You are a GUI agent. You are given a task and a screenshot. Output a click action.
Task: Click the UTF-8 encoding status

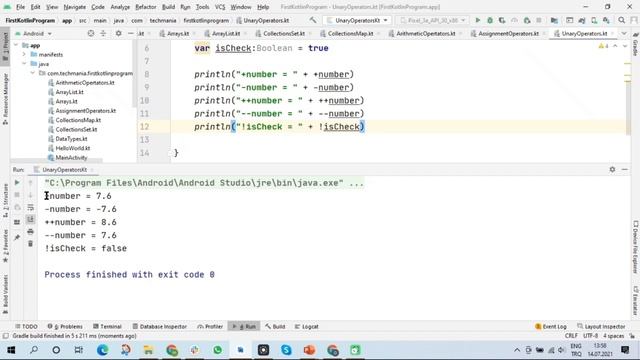[590, 336]
